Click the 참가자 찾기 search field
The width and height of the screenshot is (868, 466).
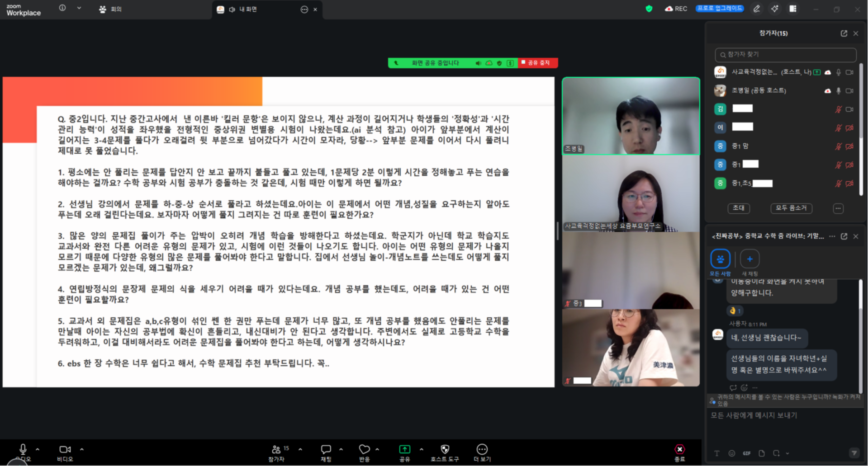[785, 55]
